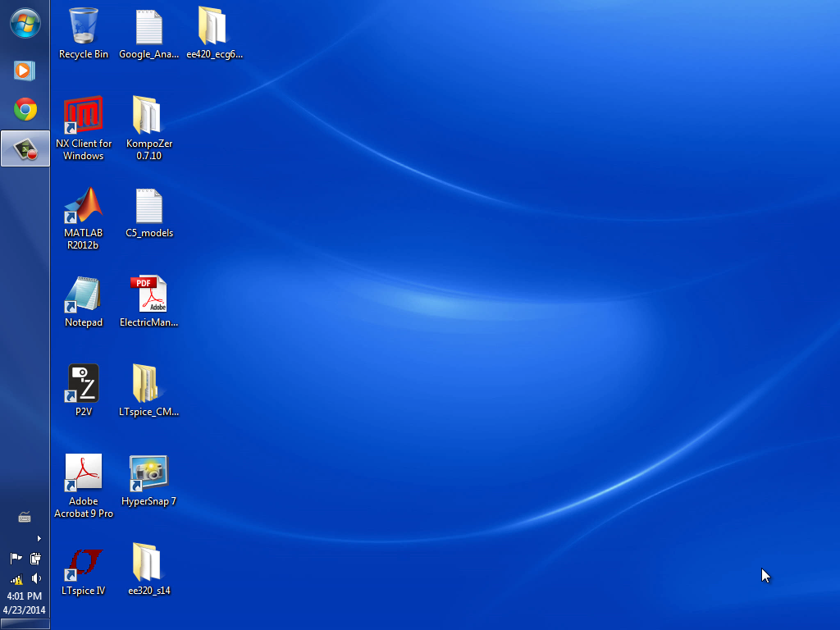Select the Google_Ana... text file
This screenshot has width=840, height=630.
[149, 33]
